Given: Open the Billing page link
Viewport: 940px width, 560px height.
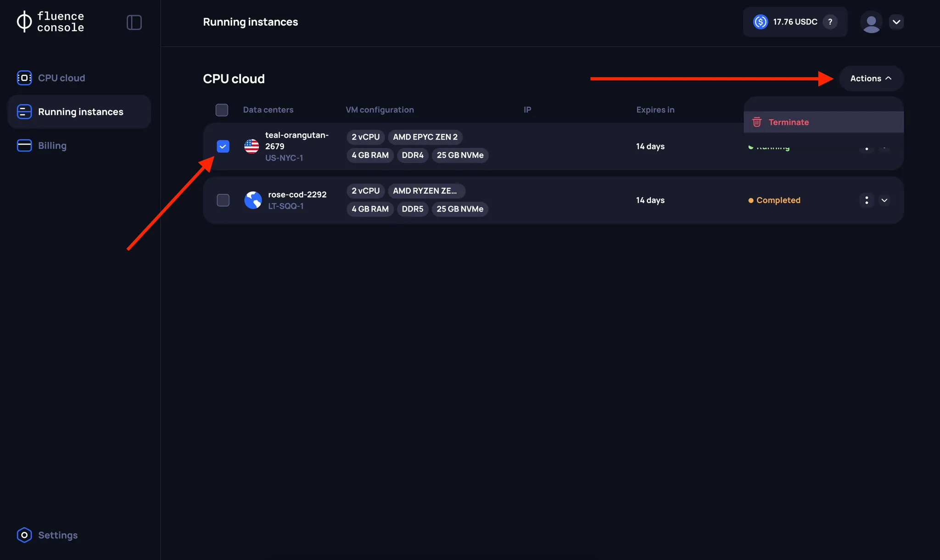Looking at the screenshot, I should pos(52,145).
